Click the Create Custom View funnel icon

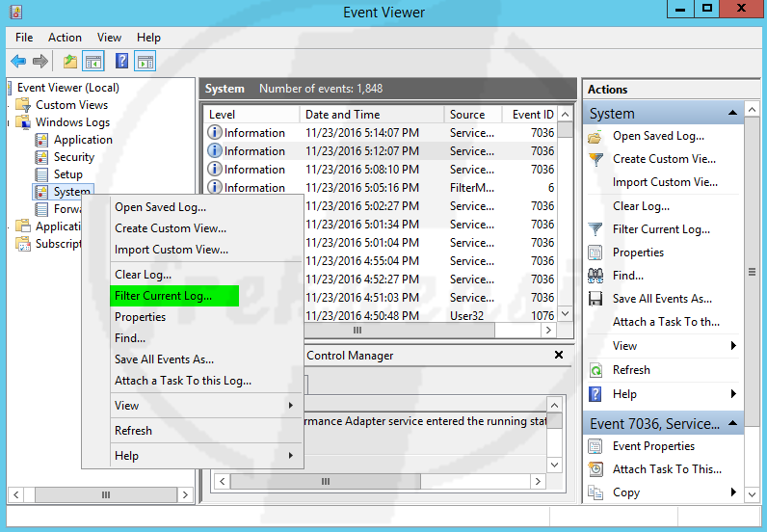coord(595,160)
